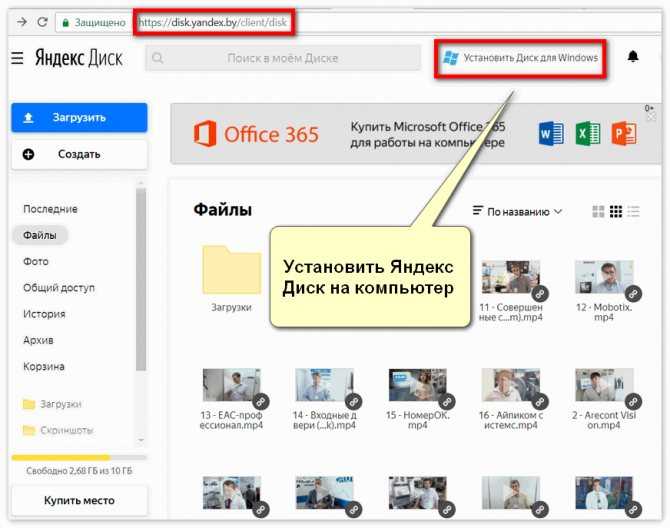Click the share link badge on 13 - ЕАС-профессионал.mp4
The width and height of the screenshot is (670, 528).
coord(261,402)
